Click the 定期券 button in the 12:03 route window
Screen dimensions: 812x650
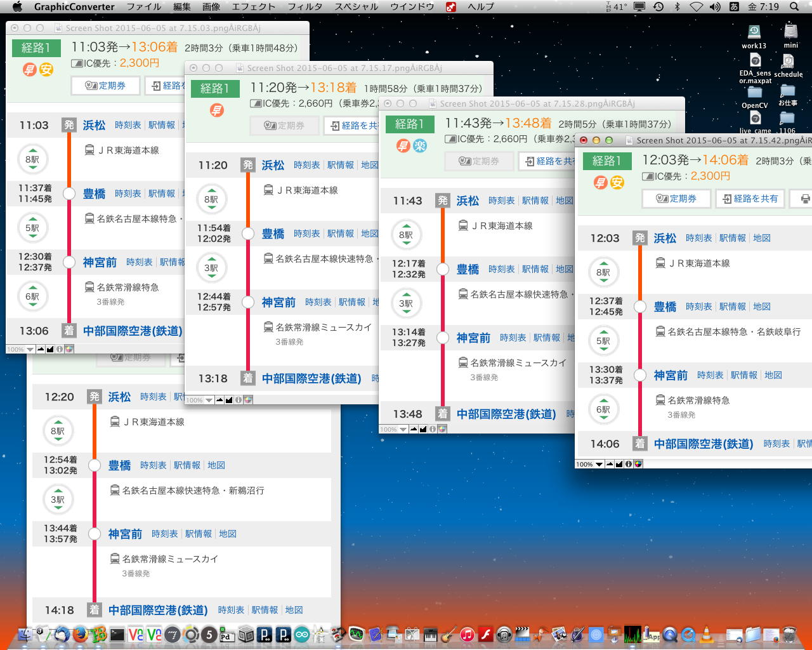click(x=676, y=199)
